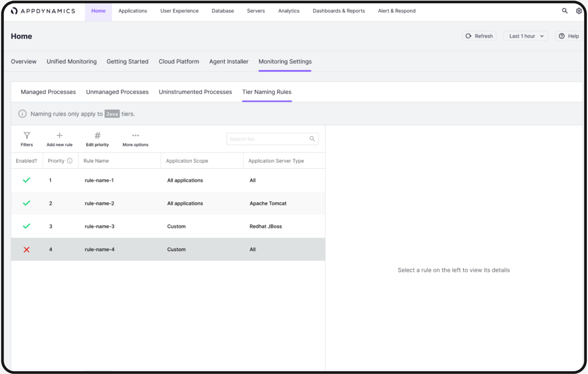Click Custom scope cell for rule-name-4

point(176,249)
